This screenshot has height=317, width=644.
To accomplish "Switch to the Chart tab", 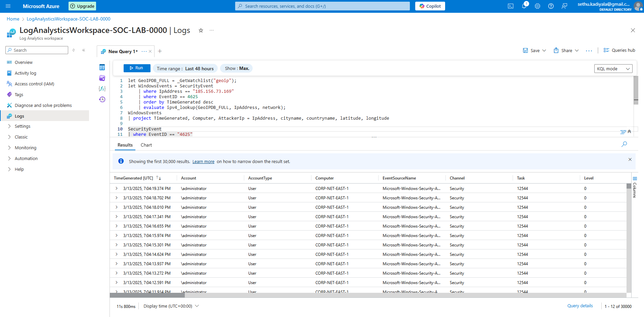I will [x=146, y=145].
